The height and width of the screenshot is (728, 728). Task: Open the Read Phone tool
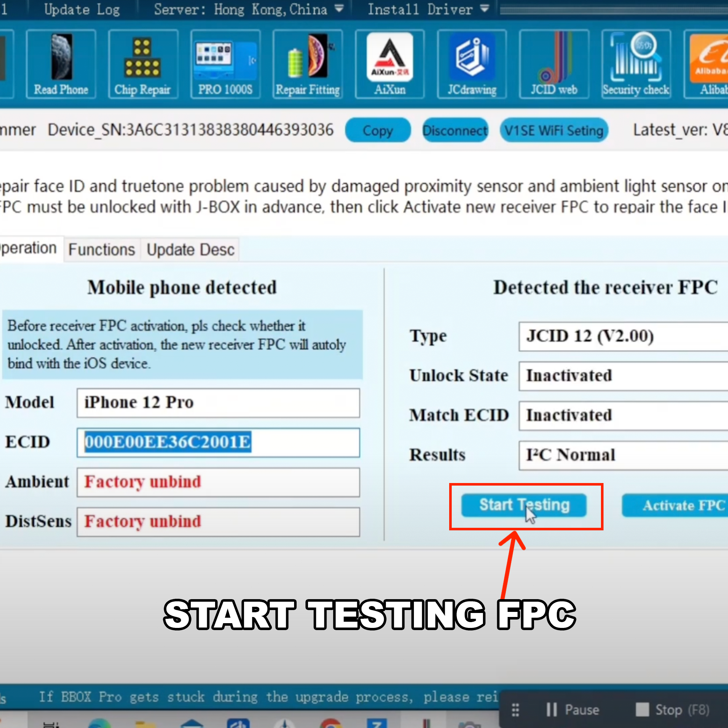pos(61,64)
